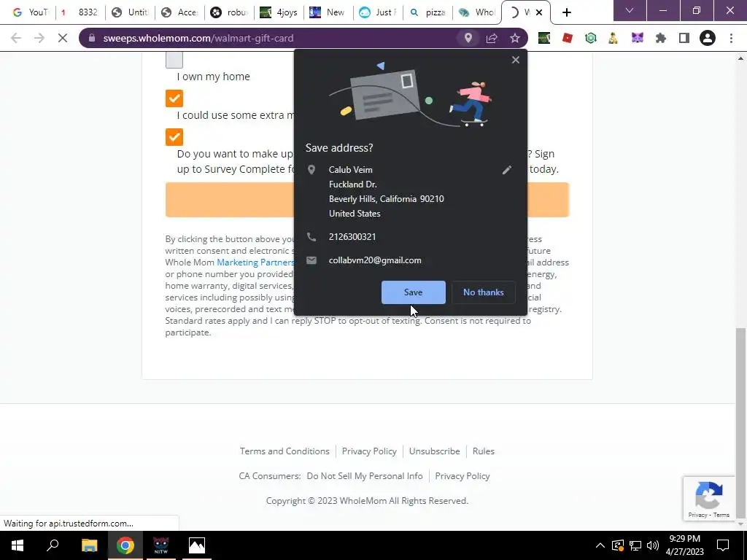Viewport: 747px width, 560px height.
Task: Click the purple fox extension icon
Action: pyautogui.click(x=638, y=38)
